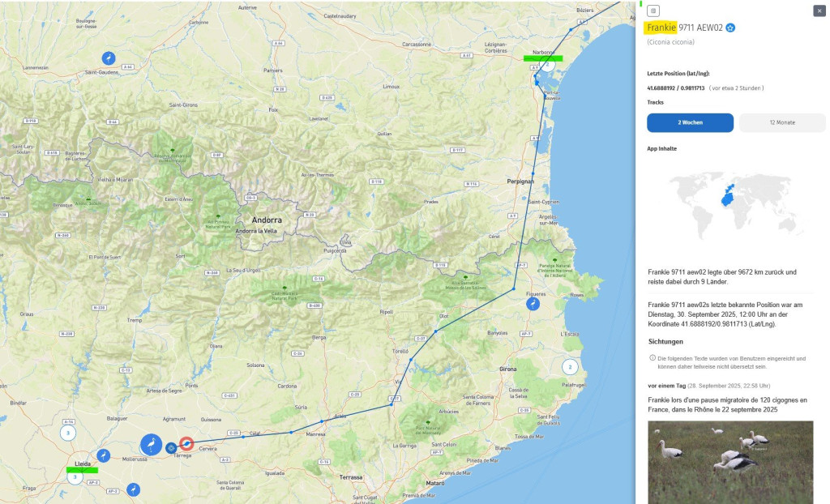The height and width of the screenshot is (504, 830).
Task: Click the stork marker northeast of Lleida
Action: click(x=104, y=455)
